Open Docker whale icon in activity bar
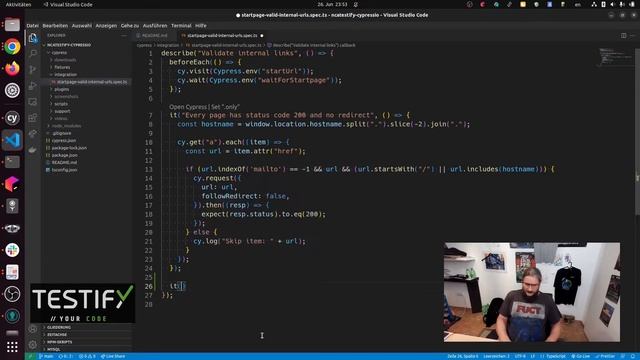Image resolution: width=640 pixels, height=360 pixels. pyautogui.click(x=33, y=150)
